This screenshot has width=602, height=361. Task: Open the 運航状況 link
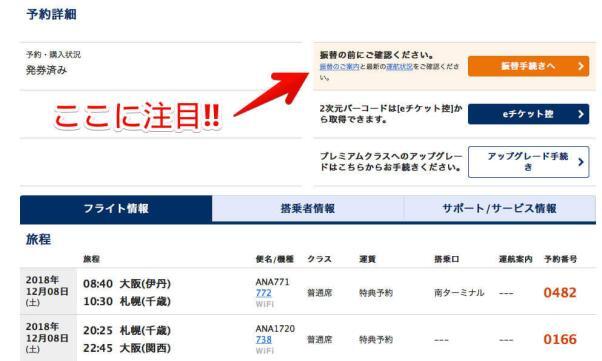click(399, 67)
